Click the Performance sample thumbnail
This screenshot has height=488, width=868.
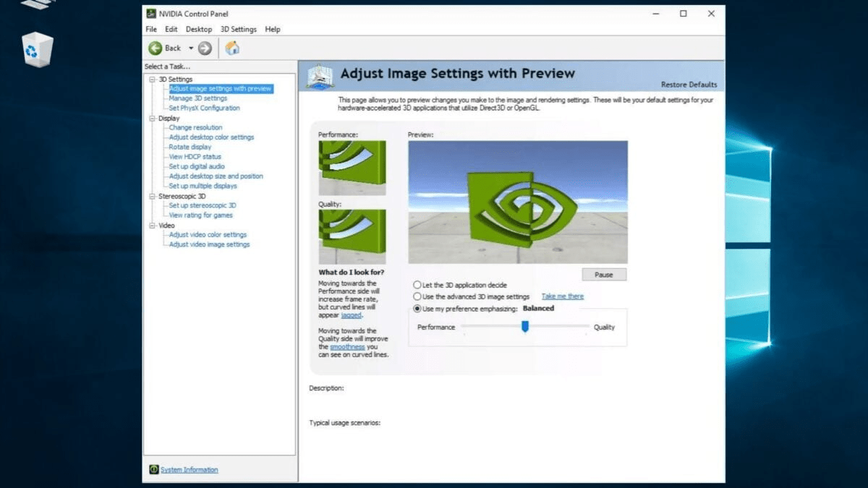pos(352,168)
